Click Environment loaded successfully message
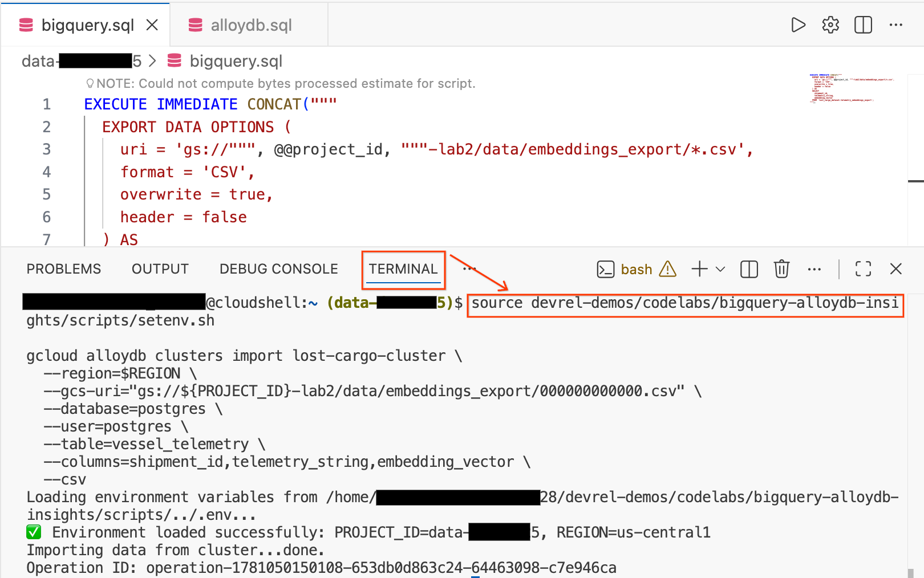Image resolution: width=924 pixels, height=578 pixels. pos(369,532)
